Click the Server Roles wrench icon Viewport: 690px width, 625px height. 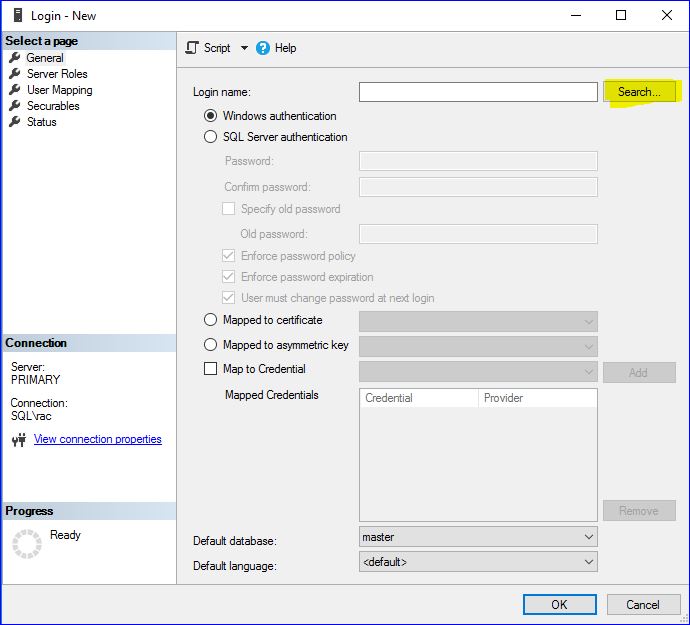14,74
